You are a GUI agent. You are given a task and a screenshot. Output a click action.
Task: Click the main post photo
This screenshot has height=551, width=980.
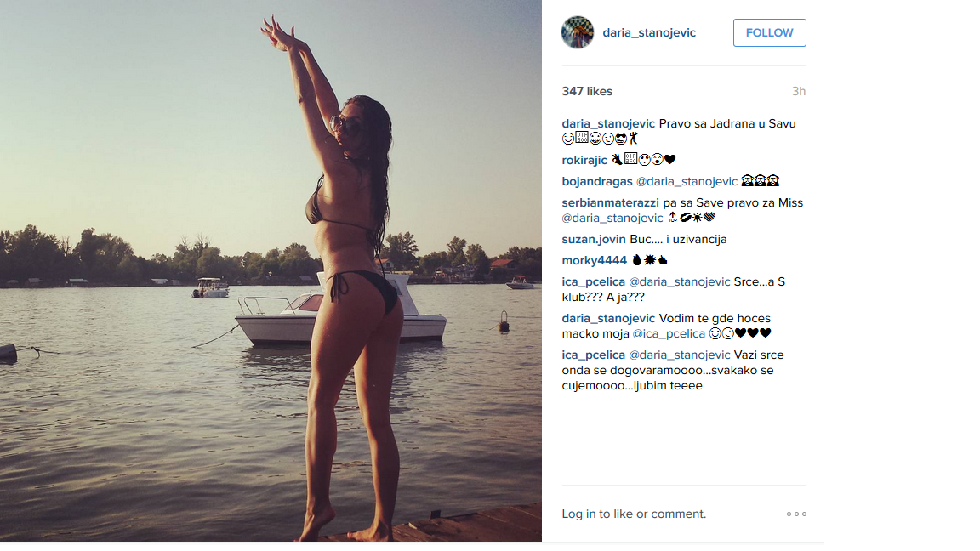click(271, 271)
